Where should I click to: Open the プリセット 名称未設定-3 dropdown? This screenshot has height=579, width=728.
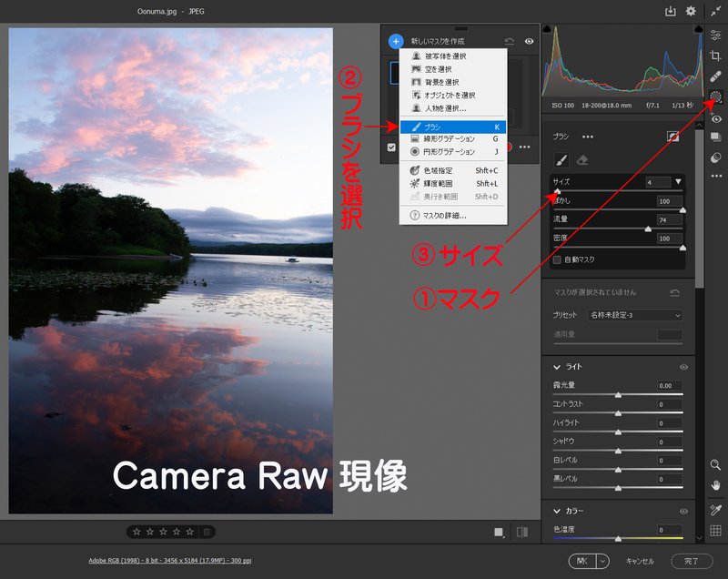635,315
